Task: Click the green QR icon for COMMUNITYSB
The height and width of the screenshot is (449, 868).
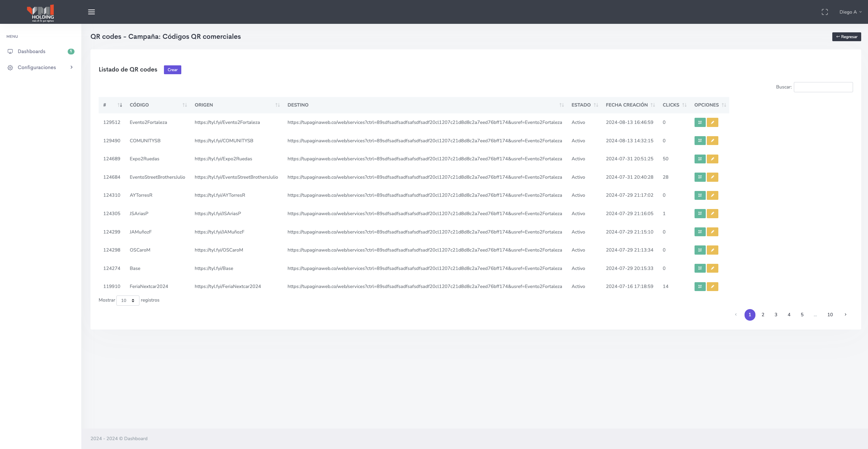Action: (x=700, y=140)
